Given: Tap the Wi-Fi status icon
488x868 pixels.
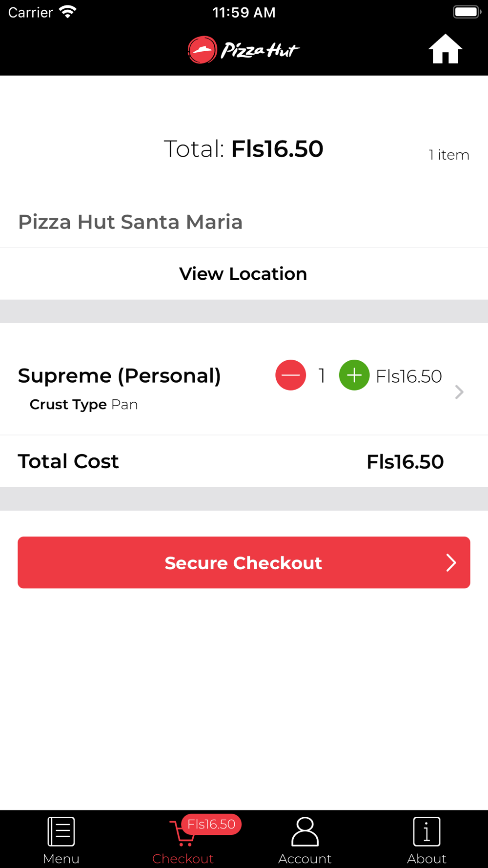Looking at the screenshot, I should pos(67,12).
